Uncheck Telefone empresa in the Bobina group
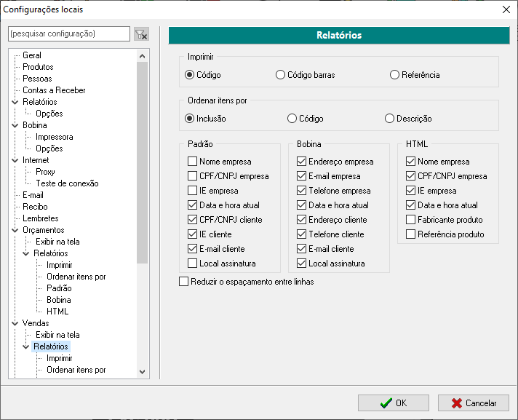The height and width of the screenshot is (420, 518). click(302, 191)
